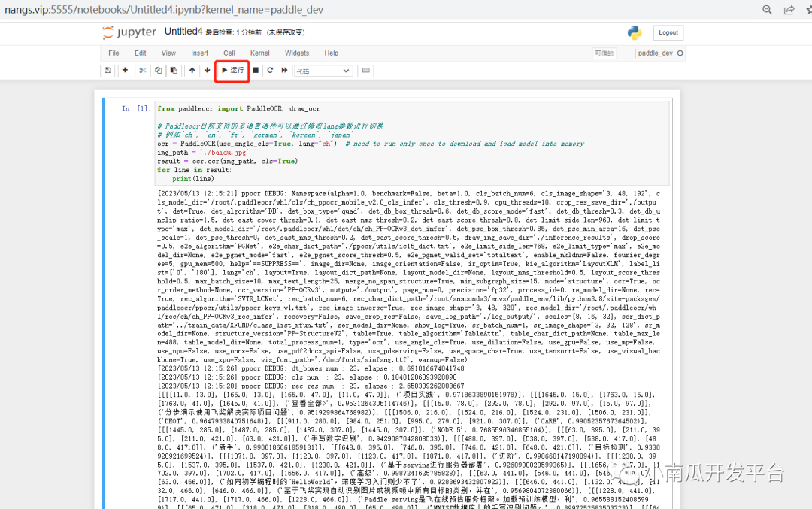Click the result = ocr.ocr code line

[x=228, y=162]
